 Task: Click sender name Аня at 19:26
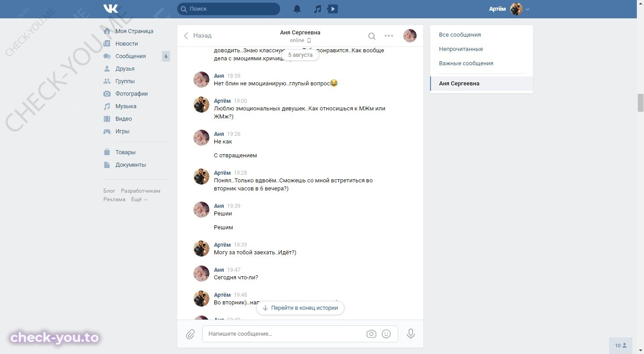click(219, 134)
